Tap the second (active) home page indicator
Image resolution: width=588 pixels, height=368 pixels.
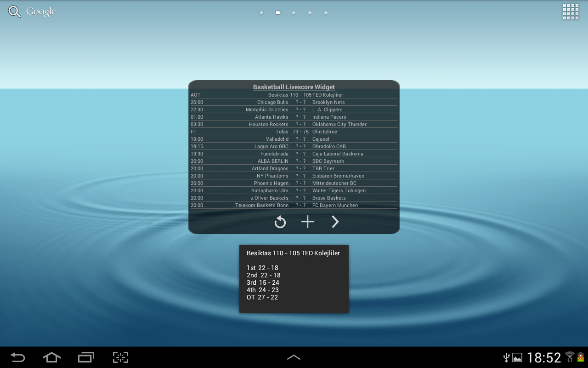pos(277,13)
